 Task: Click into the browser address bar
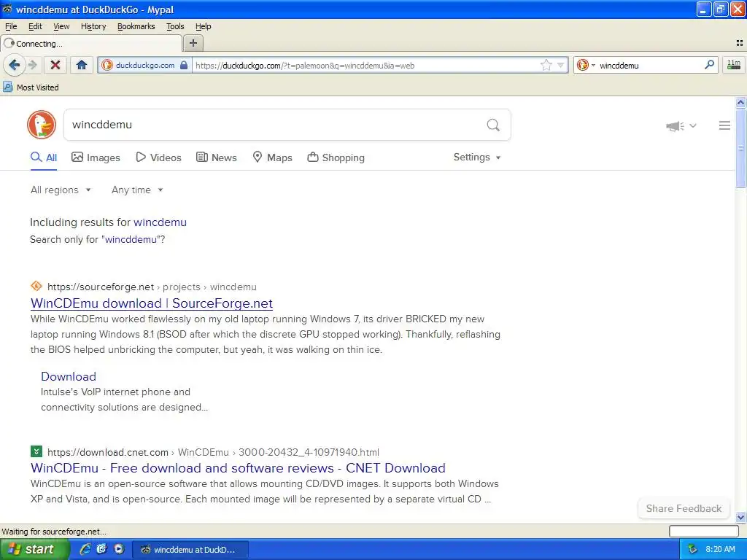[x=366, y=65]
